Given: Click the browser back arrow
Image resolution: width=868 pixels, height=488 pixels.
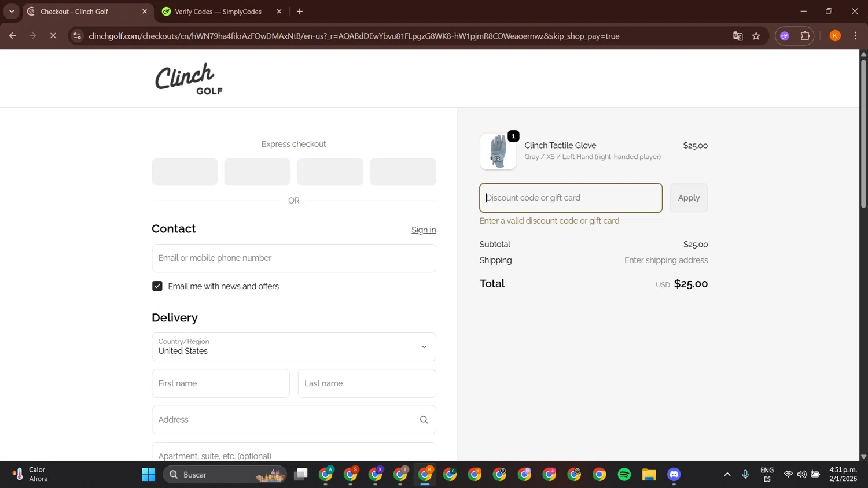Looking at the screenshot, I should tap(13, 36).
